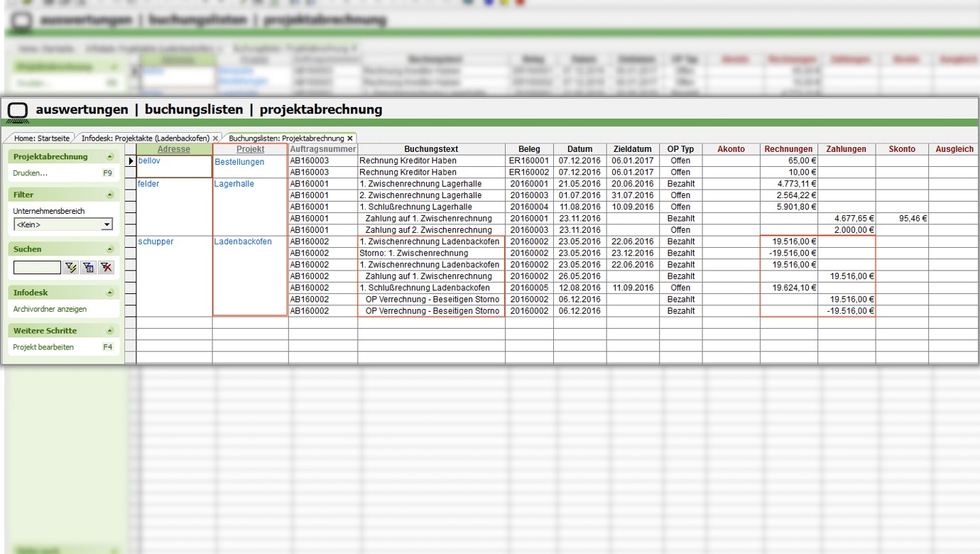Image resolution: width=980 pixels, height=554 pixels.
Task: Open the Archivordner anzeigen link
Action: 50,309
